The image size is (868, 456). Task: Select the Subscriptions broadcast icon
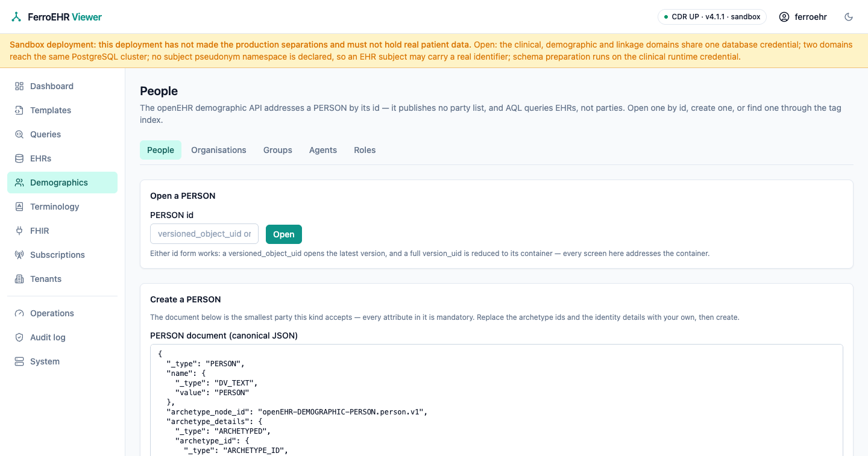[x=19, y=255]
